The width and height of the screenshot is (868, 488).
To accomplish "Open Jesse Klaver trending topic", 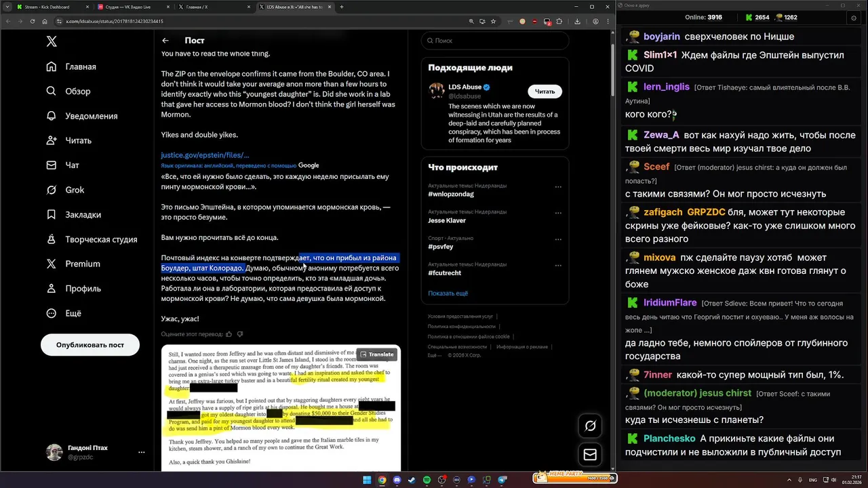I will pos(447,220).
